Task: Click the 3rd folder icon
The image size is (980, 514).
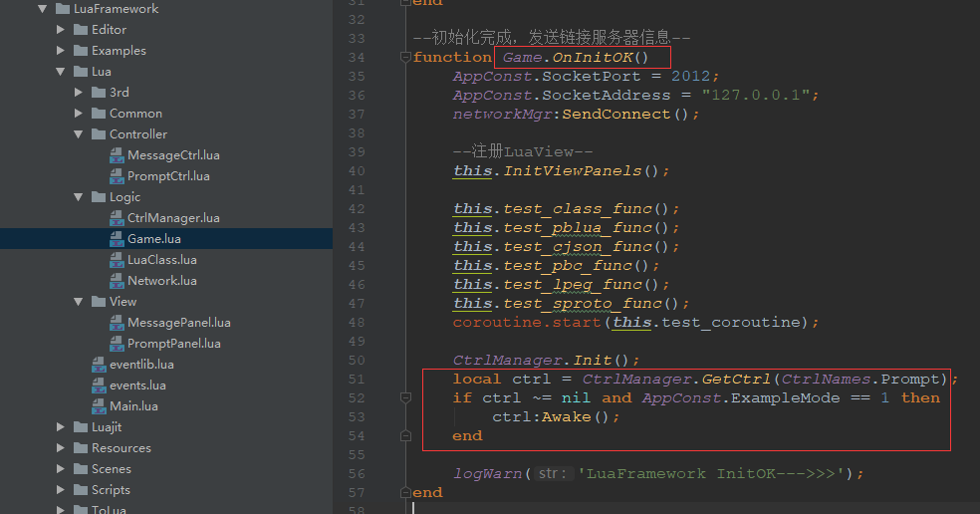Action: point(99,92)
